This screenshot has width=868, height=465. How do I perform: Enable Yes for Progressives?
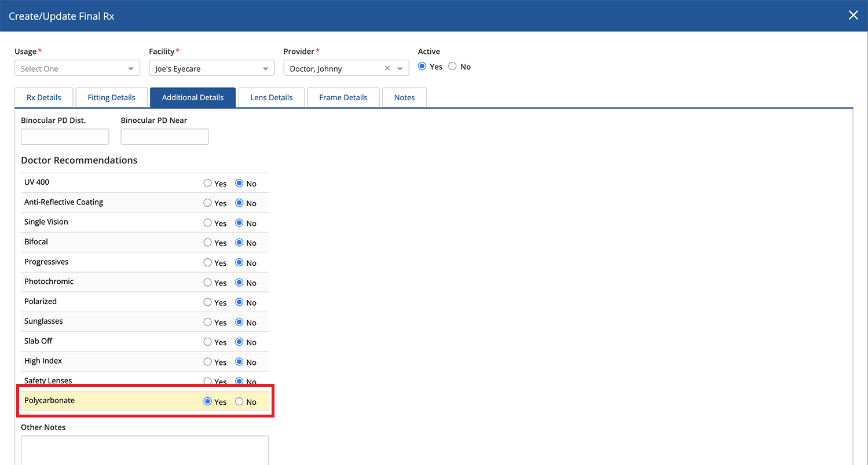pyautogui.click(x=208, y=262)
